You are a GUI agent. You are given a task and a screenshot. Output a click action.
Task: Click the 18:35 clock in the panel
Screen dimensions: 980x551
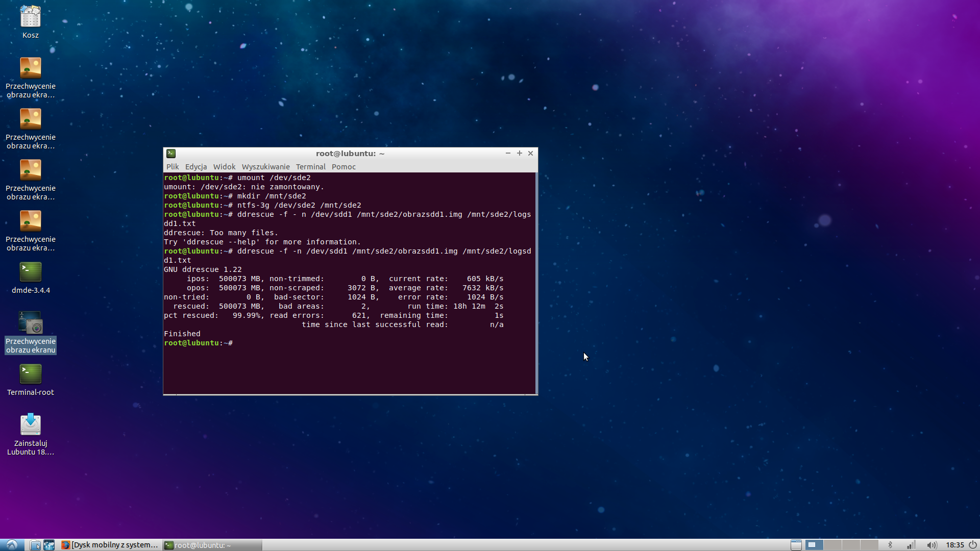pos(954,545)
